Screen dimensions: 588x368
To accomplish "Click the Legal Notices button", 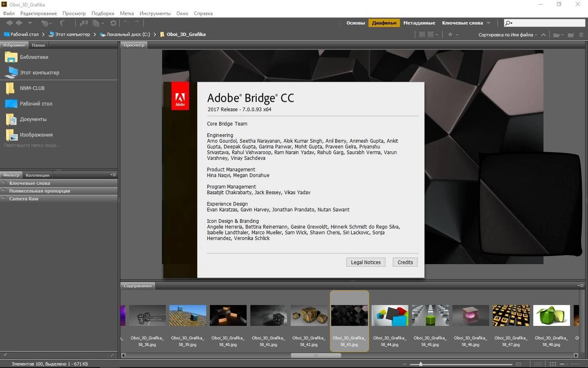I will (x=365, y=262).
